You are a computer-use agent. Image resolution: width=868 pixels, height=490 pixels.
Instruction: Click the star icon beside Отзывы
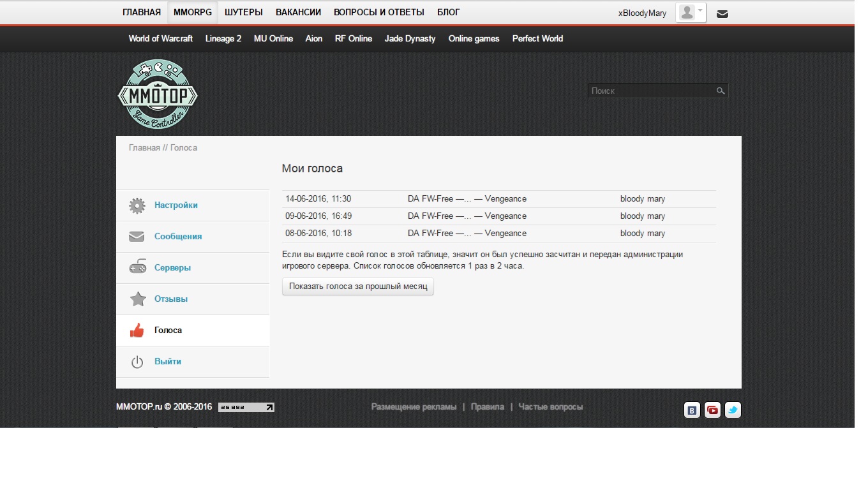[x=137, y=299]
